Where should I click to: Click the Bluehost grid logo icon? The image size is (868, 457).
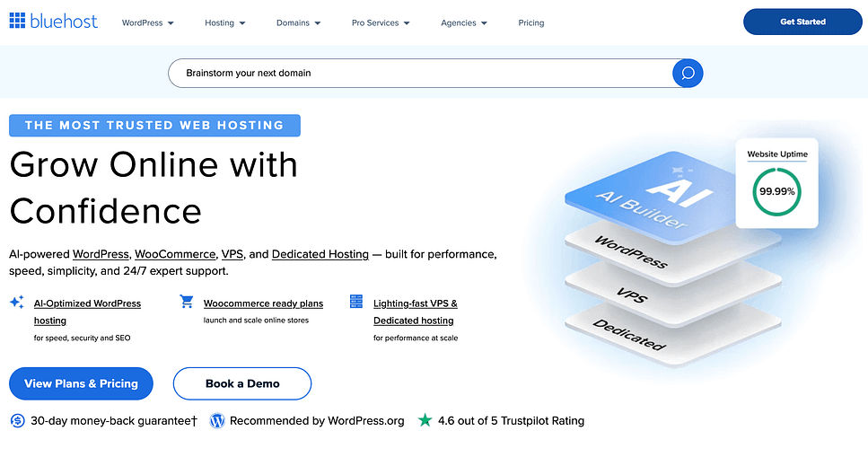coord(18,22)
